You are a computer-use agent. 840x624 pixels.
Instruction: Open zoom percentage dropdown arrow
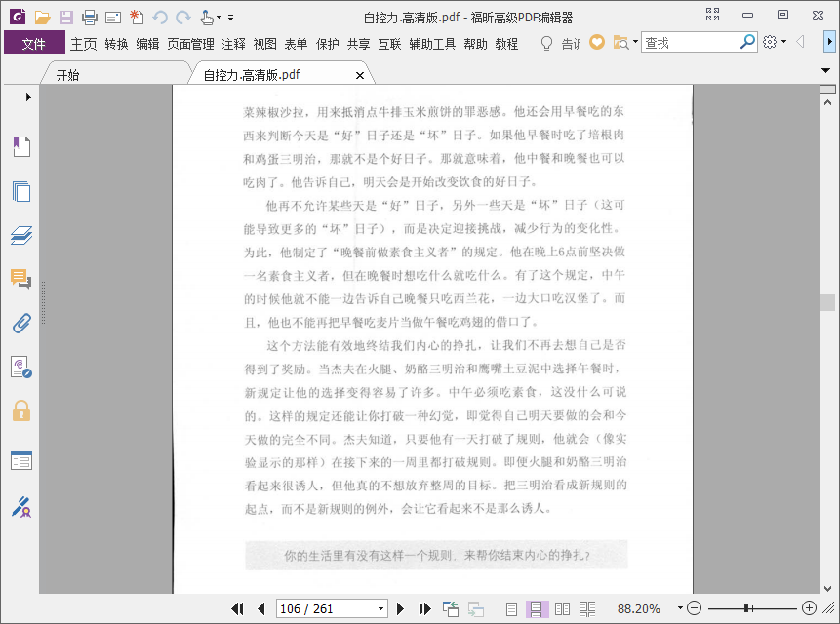point(680,608)
